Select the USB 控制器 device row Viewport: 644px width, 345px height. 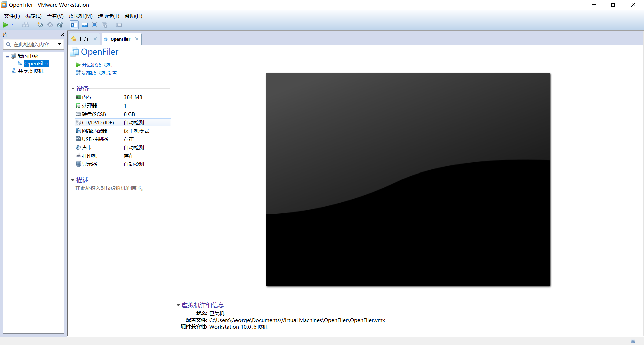(x=123, y=139)
